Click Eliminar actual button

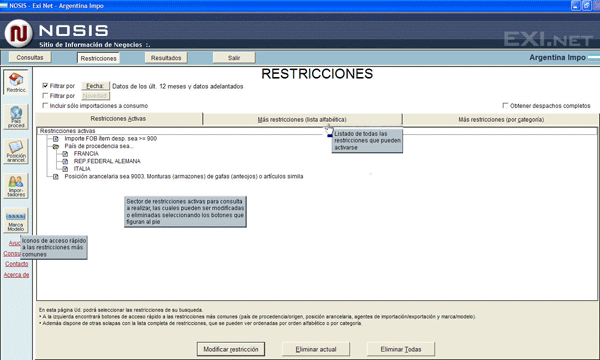[316, 349]
